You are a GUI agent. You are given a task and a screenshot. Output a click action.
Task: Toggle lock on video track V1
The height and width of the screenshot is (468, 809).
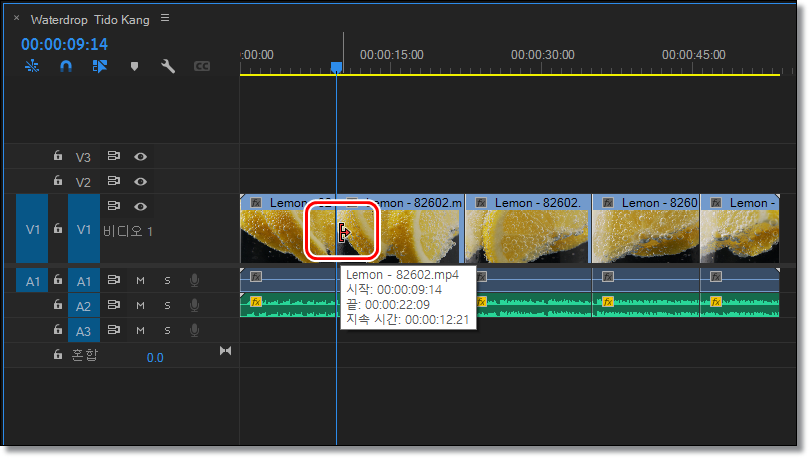(x=58, y=228)
